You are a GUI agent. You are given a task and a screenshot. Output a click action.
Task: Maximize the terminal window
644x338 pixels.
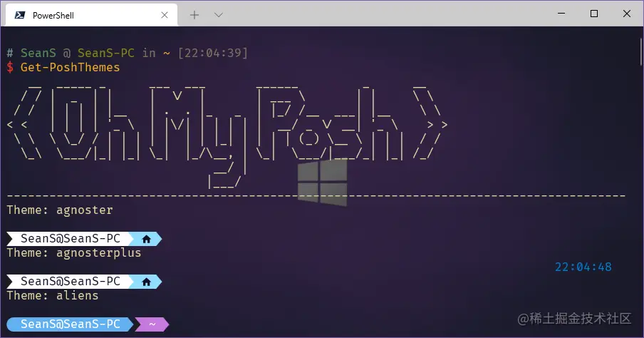[594, 14]
